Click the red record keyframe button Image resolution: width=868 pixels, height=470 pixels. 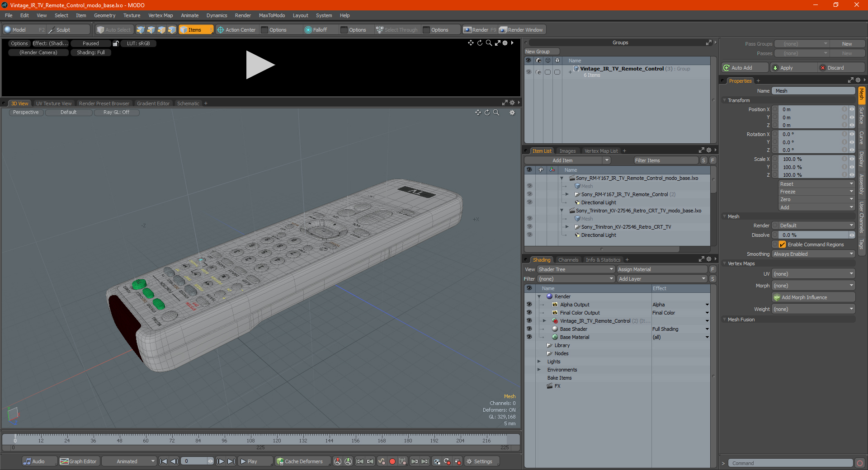392,461
